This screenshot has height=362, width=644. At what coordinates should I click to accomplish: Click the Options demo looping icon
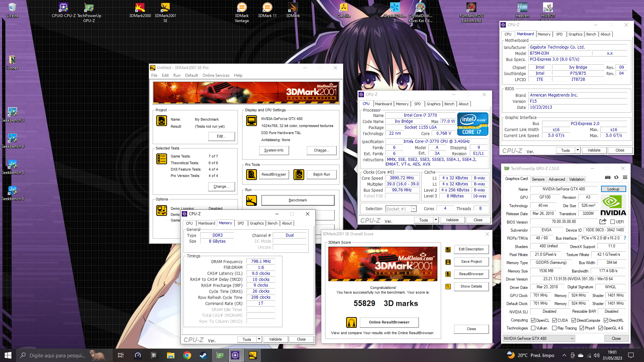(162, 210)
